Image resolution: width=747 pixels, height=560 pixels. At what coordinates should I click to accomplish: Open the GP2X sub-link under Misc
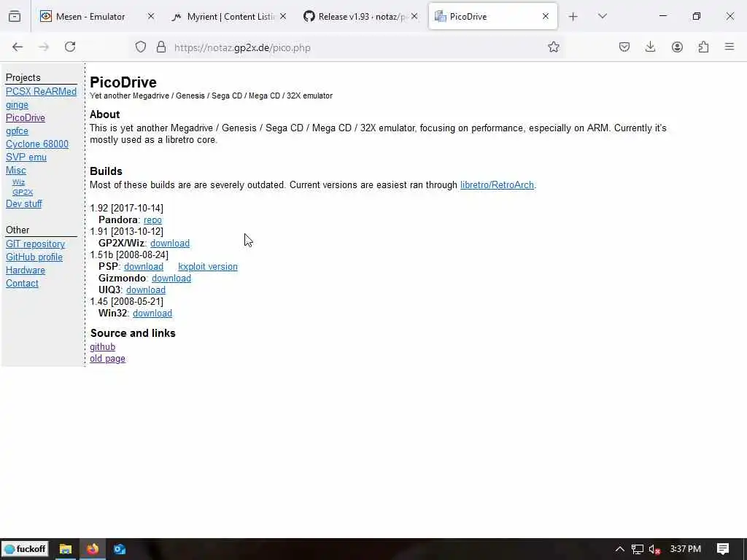coord(23,192)
